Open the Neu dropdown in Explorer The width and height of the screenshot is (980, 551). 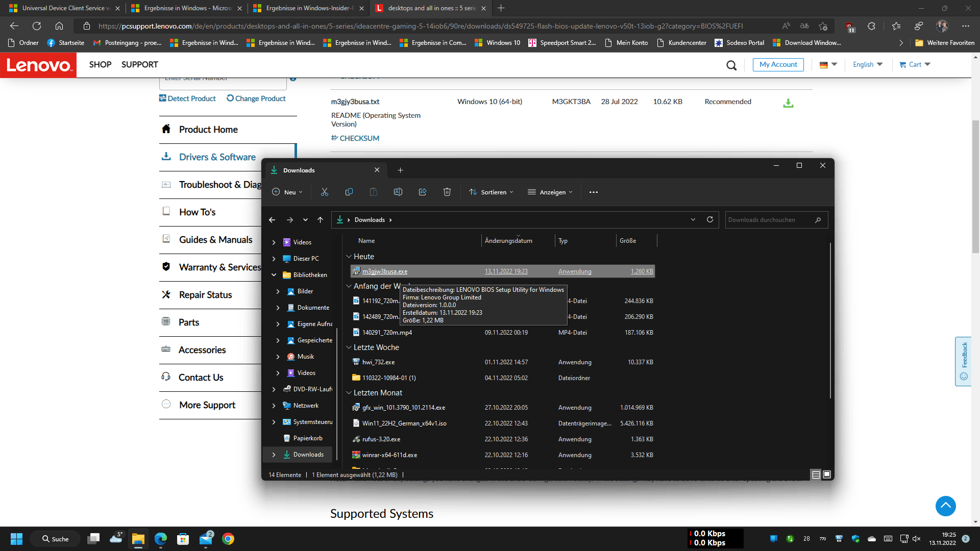(x=287, y=192)
